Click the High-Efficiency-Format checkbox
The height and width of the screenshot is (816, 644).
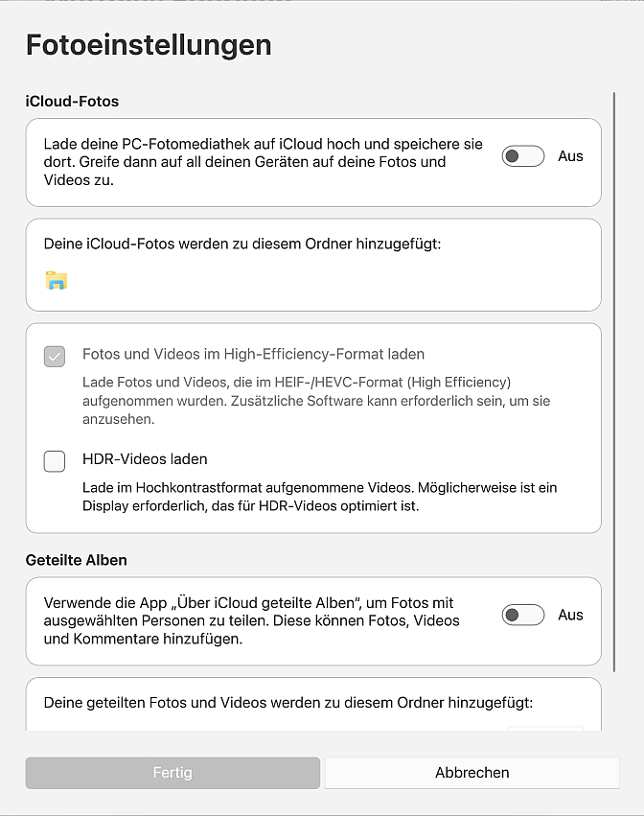click(55, 357)
